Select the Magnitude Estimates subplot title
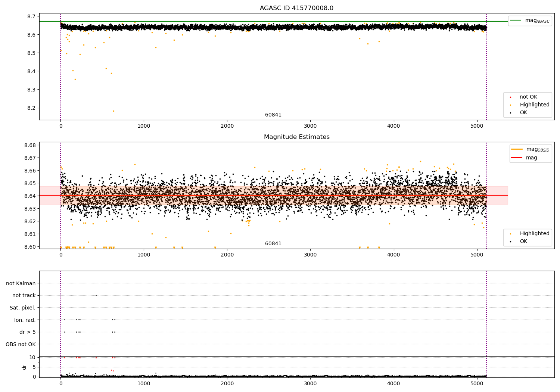560x392 pixels. click(296, 137)
